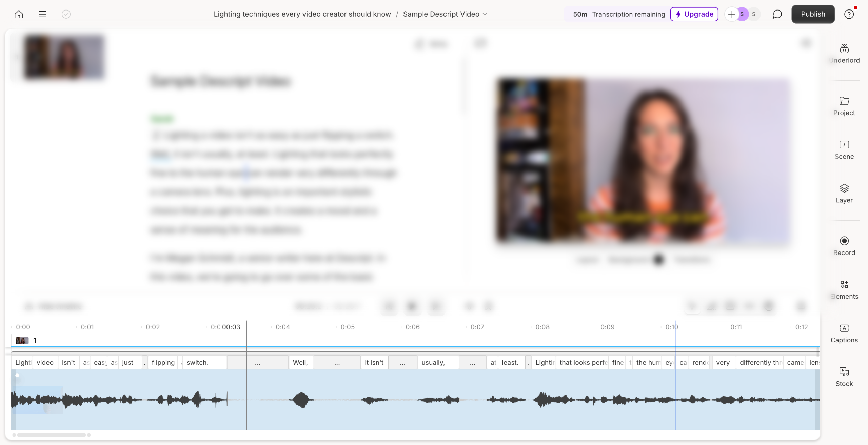Image resolution: width=868 pixels, height=445 pixels.
Task: Open the Scene properties panel
Action: coord(844,149)
